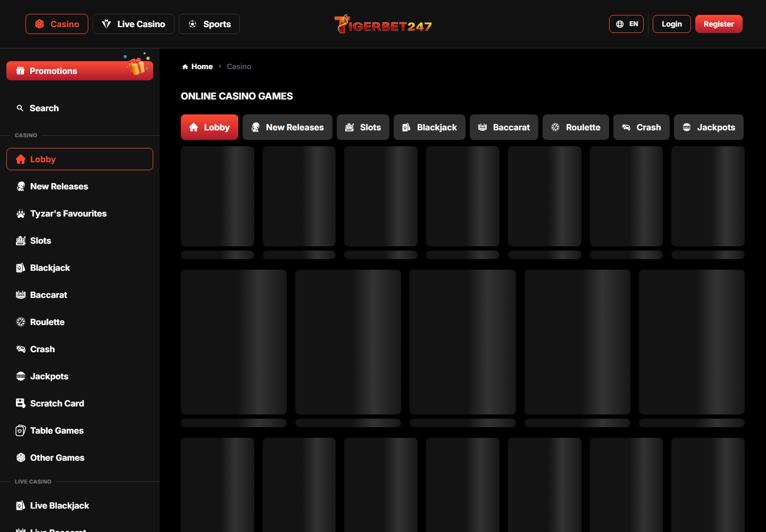This screenshot has width=766, height=532.
Task: Click the Jackpots icon in sidebar
Action: (21, 376)
